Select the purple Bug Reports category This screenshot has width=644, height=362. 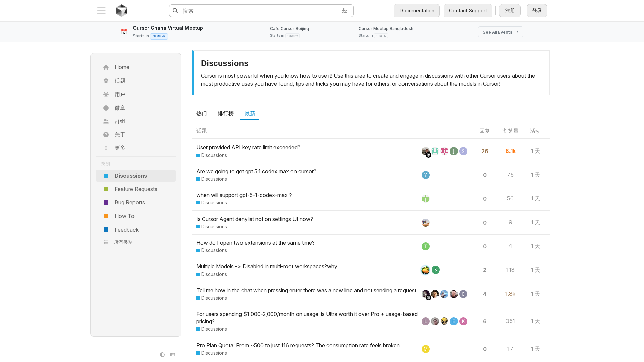tap(129, 202)
